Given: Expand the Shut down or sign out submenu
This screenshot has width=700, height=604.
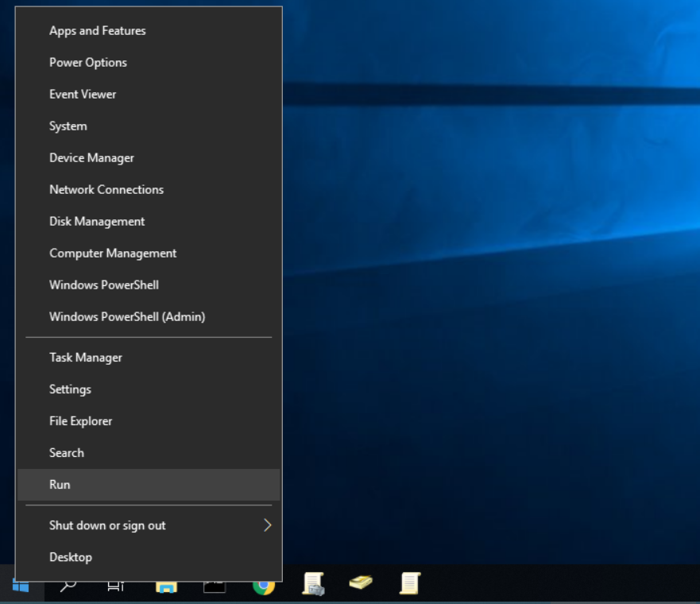Looking at the screenshot, I should 267,525.
